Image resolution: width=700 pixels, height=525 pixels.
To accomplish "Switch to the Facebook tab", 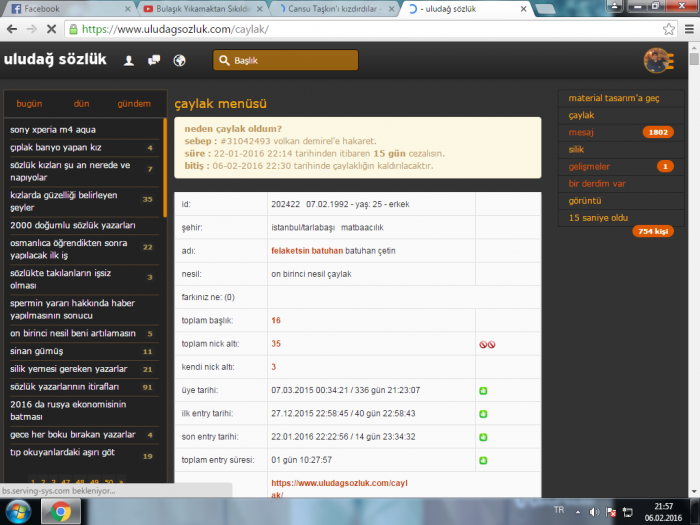I will 67,8.
